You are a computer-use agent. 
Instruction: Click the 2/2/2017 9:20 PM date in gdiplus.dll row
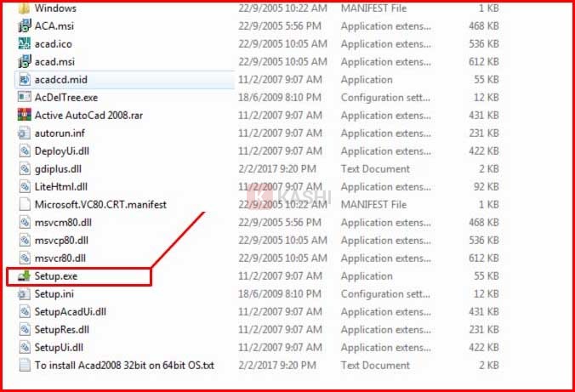point(277,169)
